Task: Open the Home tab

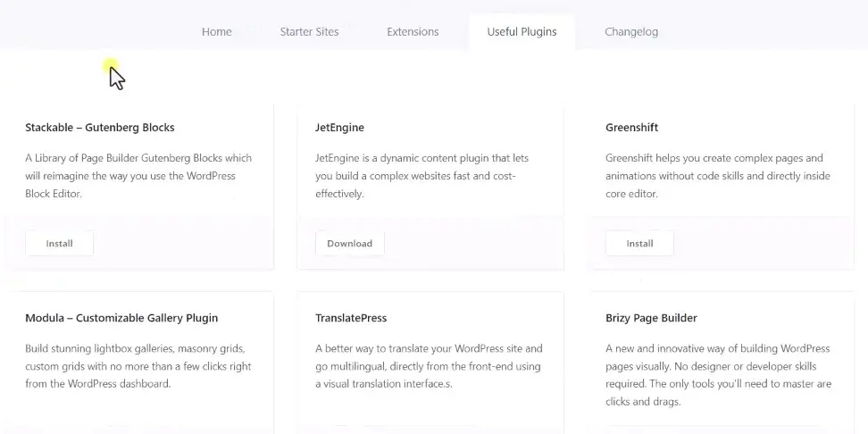Action: click(216, 31)
